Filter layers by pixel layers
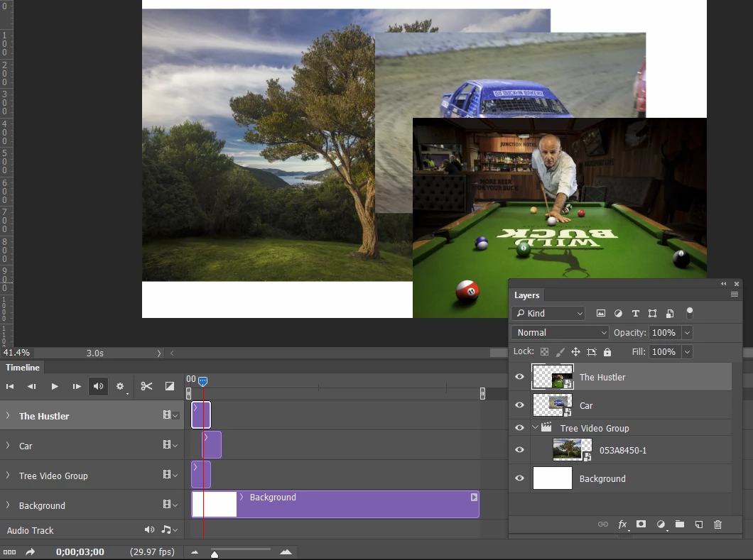Viewport: 753px width, 560px height. [601, 313]
